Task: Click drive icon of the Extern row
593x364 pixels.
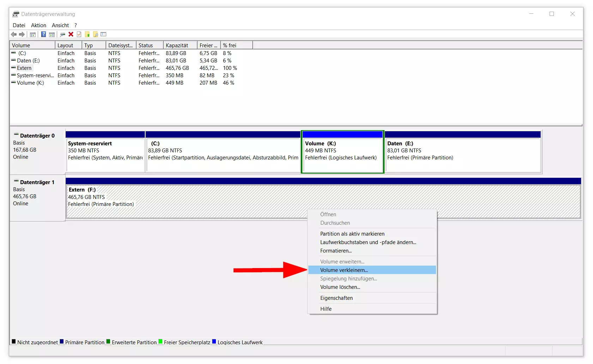Action: pyautogui.click(x=13, y=68)
